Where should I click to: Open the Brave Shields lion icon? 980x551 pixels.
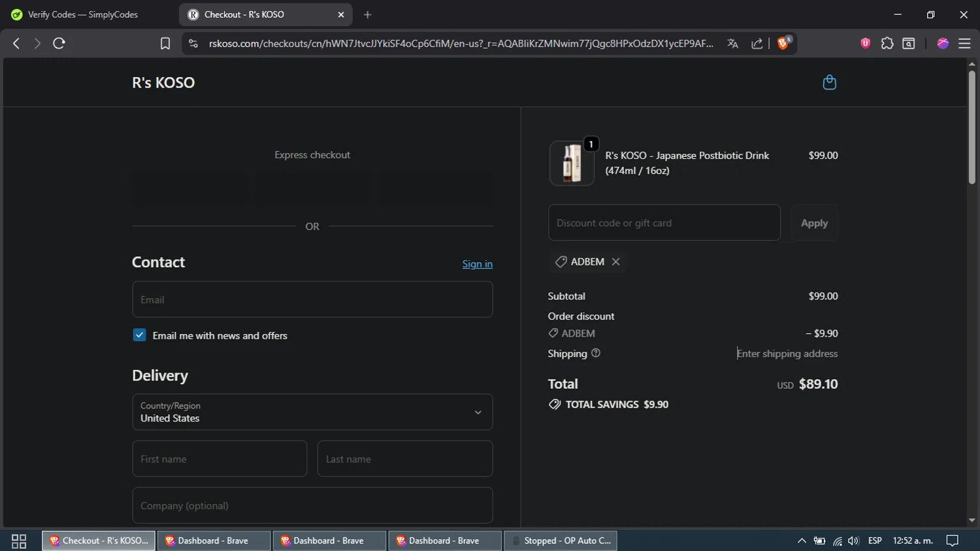(x=783, y=43)
